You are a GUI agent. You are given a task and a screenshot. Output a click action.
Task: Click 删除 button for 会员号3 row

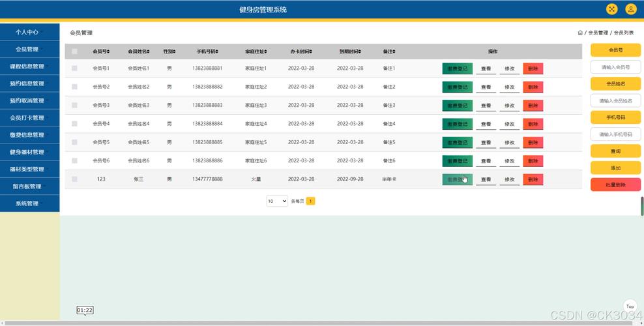(533, 106)
